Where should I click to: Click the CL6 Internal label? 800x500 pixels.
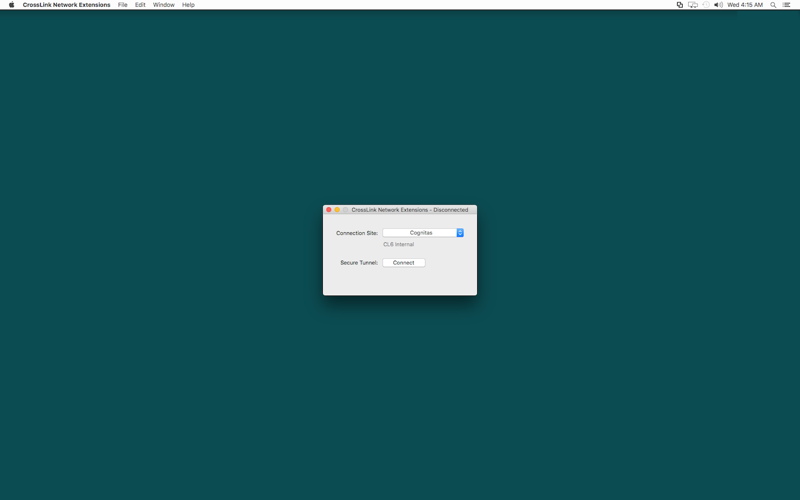click(x=398, y=244)
